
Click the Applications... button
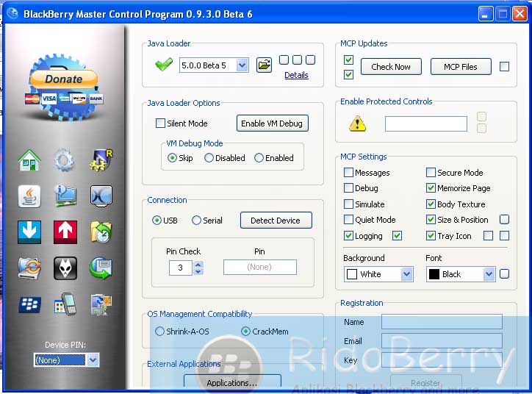pos(232,382)
